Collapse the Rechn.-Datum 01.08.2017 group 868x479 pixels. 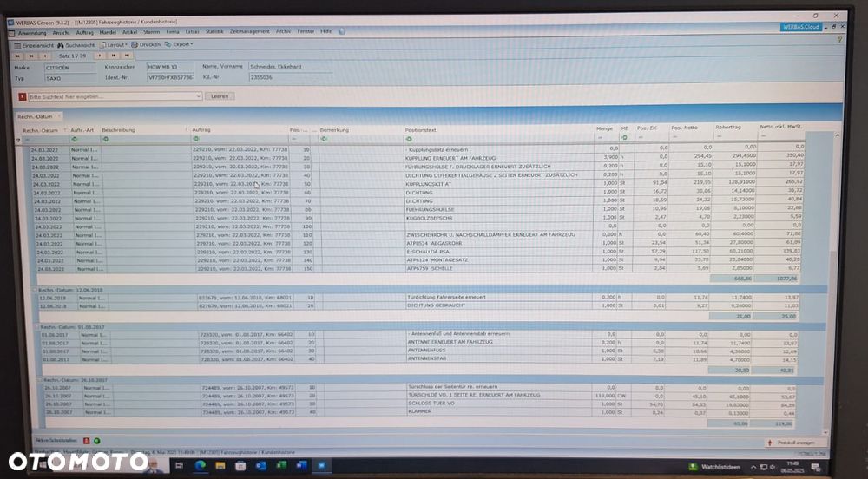[x=36, y=327]
